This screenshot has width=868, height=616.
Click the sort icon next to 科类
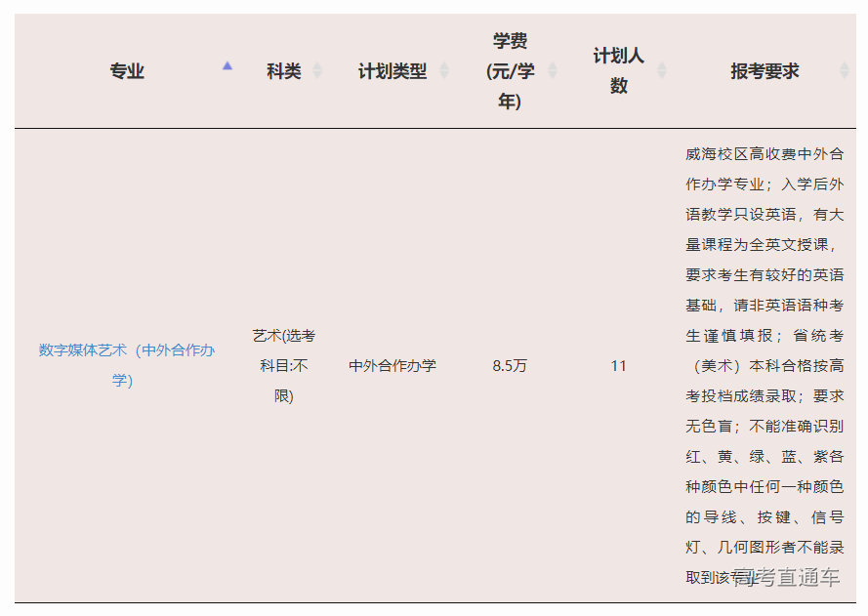click(x=317, y=71)
